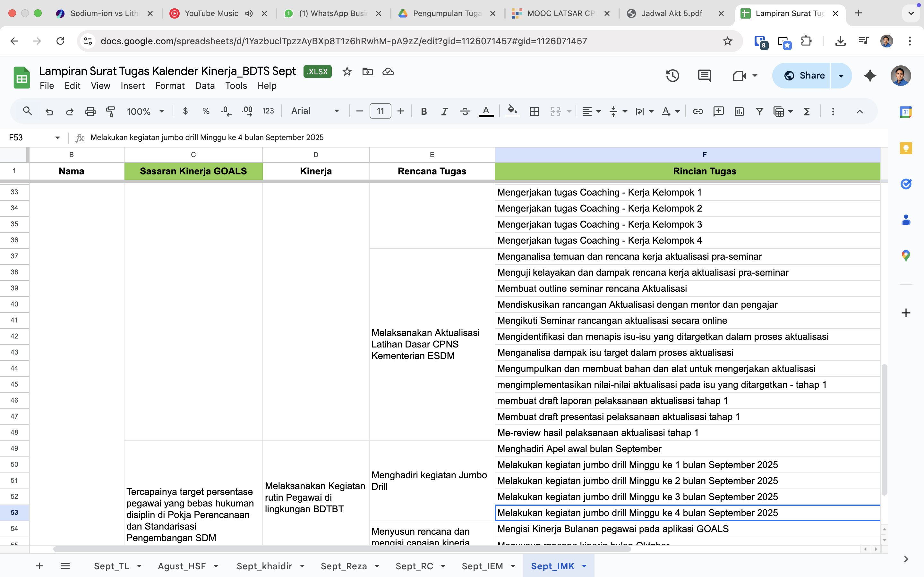Screen dimensions: 924x577
Task: Click the paint format icon
Action: point(111,112)
